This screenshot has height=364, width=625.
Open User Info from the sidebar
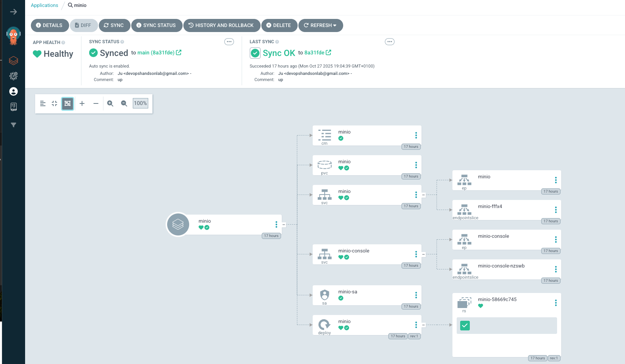[x=14, y=91]
